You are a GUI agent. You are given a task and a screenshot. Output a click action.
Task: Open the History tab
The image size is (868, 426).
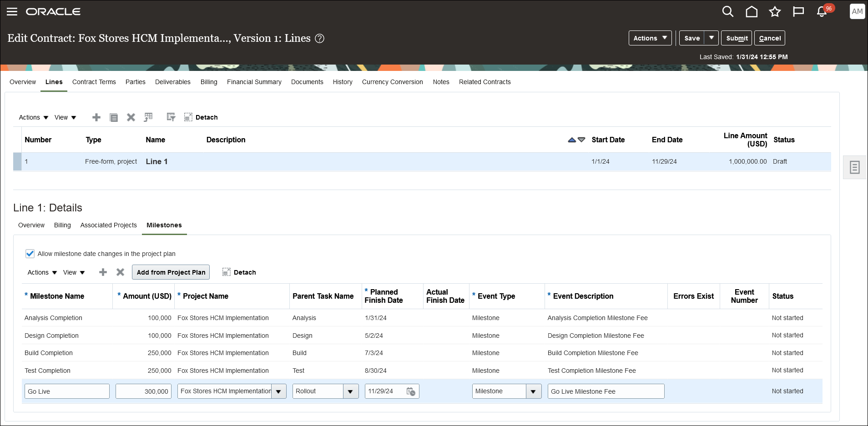(343, 82)
